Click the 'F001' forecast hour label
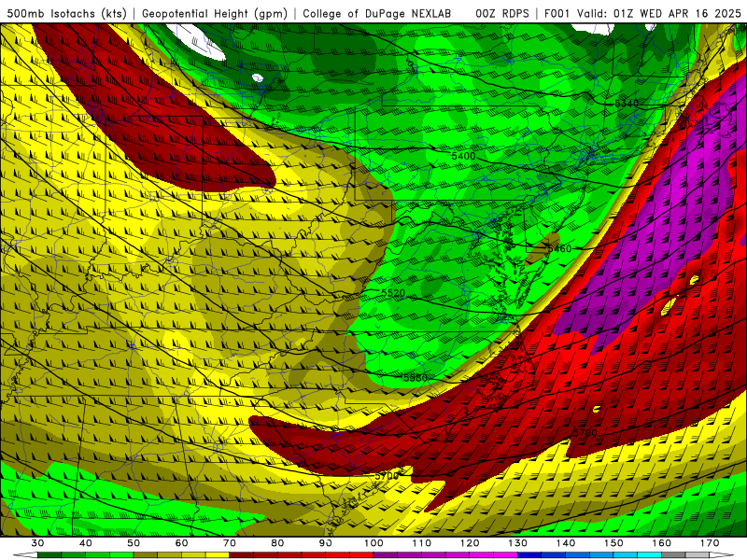Screen dimensions: 747x560 click(557, 13)
